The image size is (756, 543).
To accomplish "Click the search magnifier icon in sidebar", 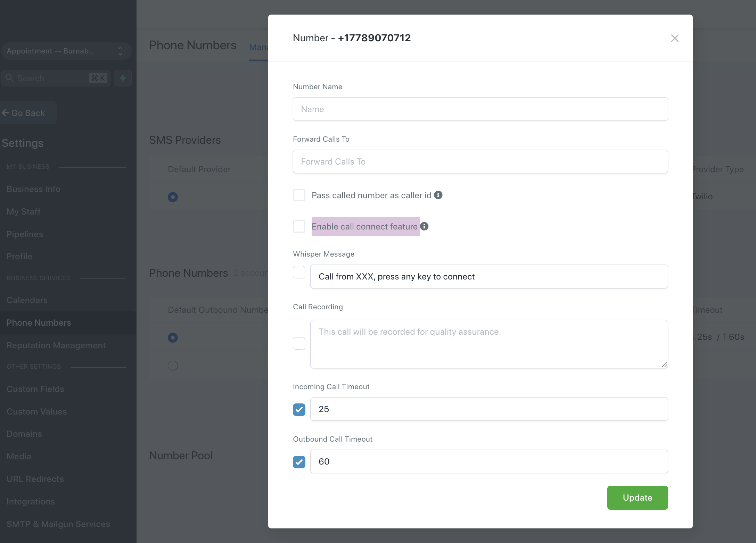I will coord(10,78).
